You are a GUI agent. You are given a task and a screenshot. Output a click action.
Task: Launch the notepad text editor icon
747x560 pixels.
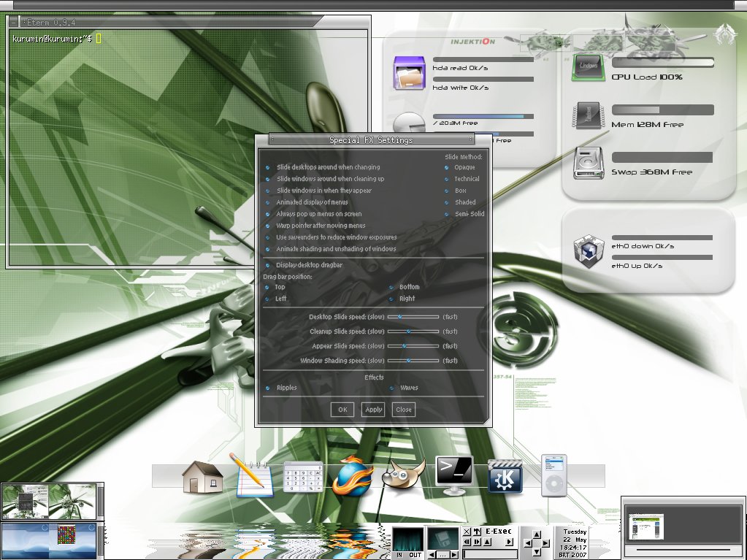pos(253,476)
